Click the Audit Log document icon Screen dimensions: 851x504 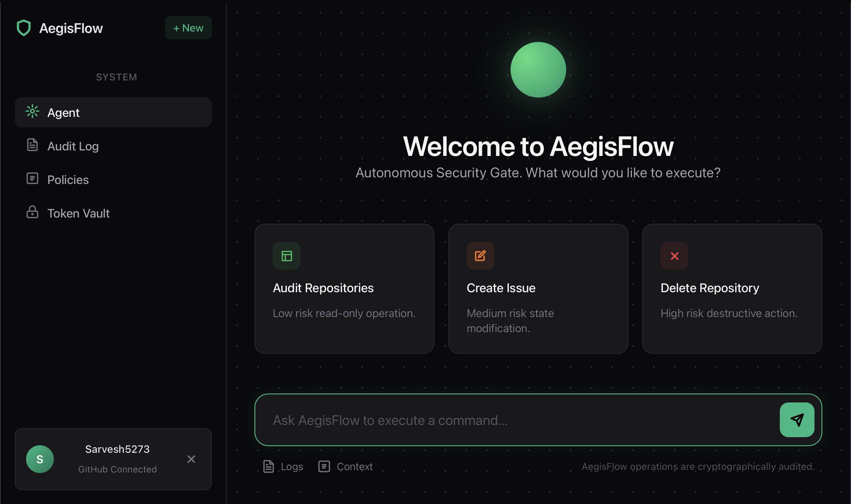pos(32,145)
